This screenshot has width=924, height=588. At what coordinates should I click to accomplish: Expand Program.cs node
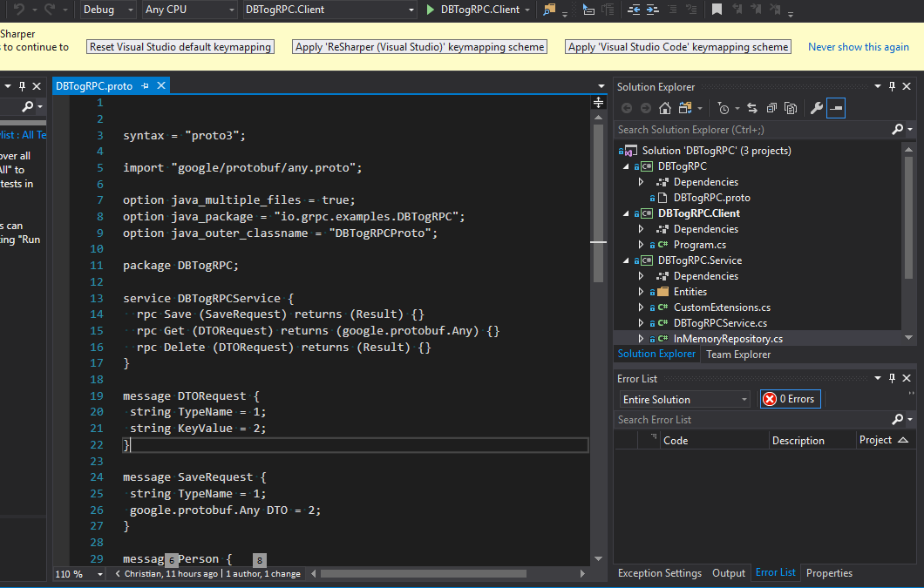point(642,245)
